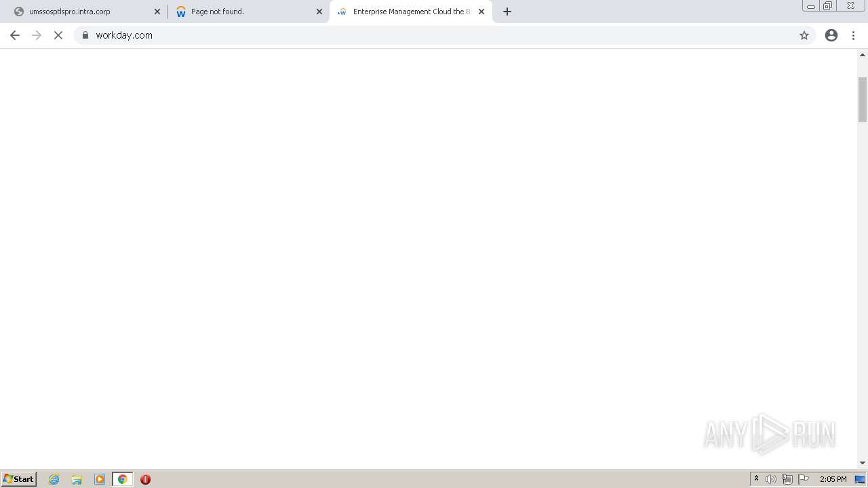Image resolution: width=868 pixels, height=488 pixels.
Task: View site information via lock icon
Action: coord(85,35)
